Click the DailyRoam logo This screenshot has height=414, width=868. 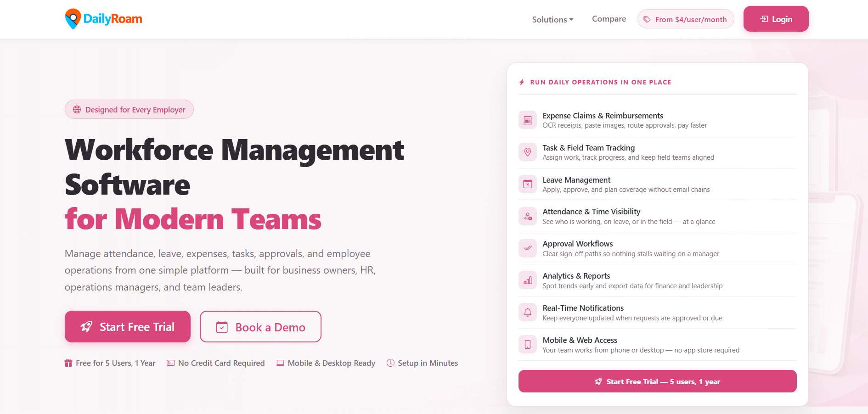pyautogui.click(x=103, y=19)
